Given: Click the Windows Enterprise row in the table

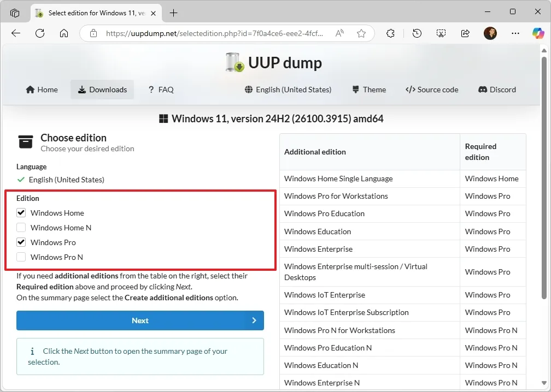Looking at the screenshot, I should pos(318,248).
